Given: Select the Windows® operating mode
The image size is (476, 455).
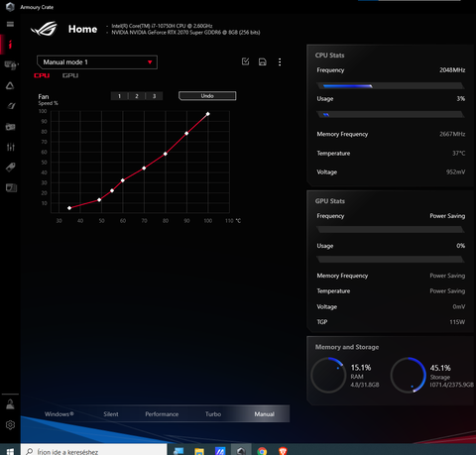Looking at the screenshot, I should click(59, 414).
